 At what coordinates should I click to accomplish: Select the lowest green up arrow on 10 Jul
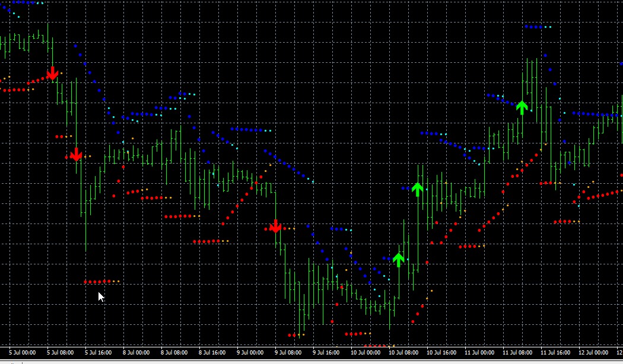tap(399, 260)
